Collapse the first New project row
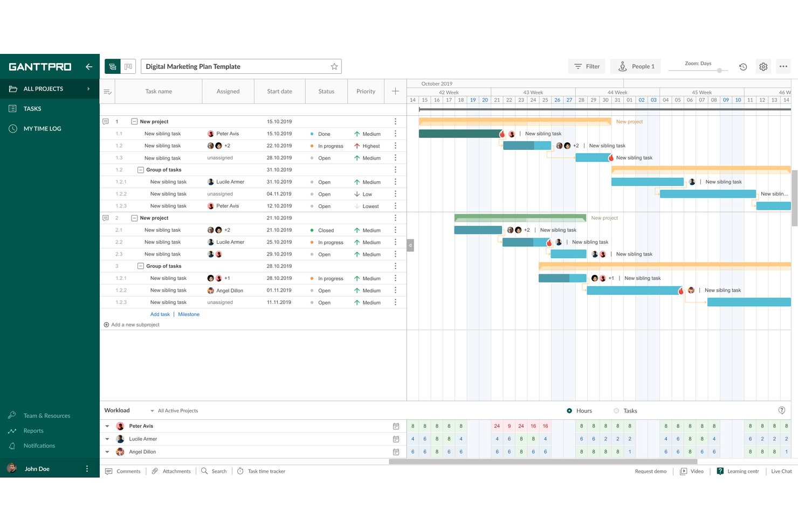The height and width of the screenshot is (532, 798). coord(134,121)
